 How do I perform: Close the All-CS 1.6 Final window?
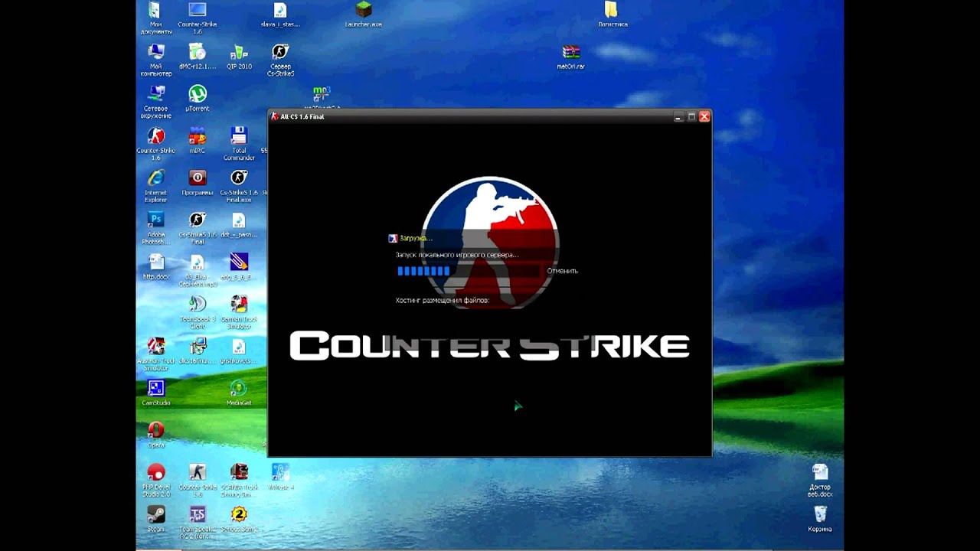pyautogui.click(x=704, y=116)
